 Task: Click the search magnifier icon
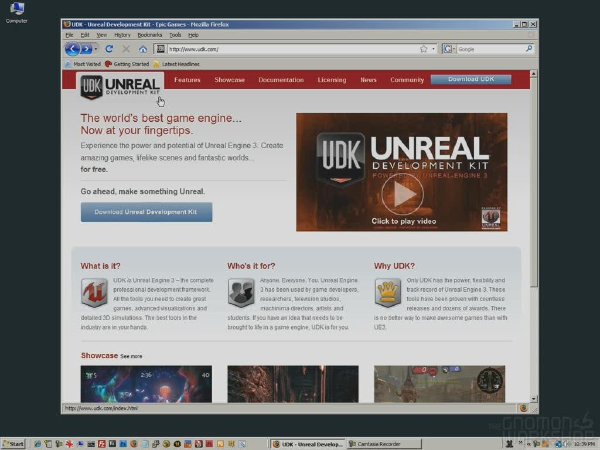tap(529, 49)
